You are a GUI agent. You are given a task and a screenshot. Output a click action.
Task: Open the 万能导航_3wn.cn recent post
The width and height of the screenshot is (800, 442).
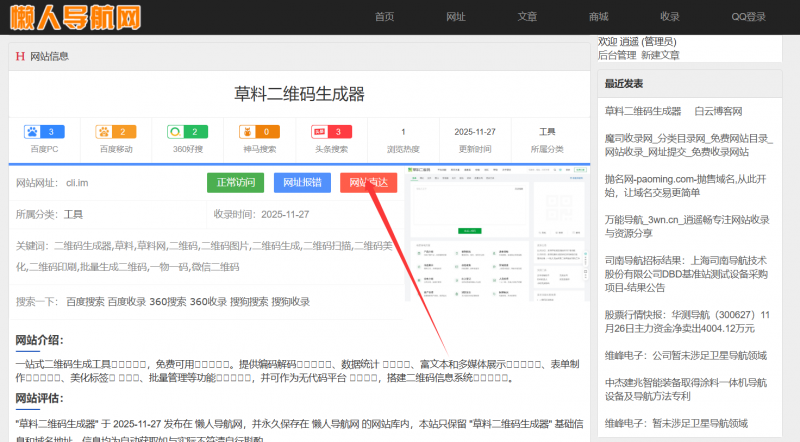(x=687, y=227)
